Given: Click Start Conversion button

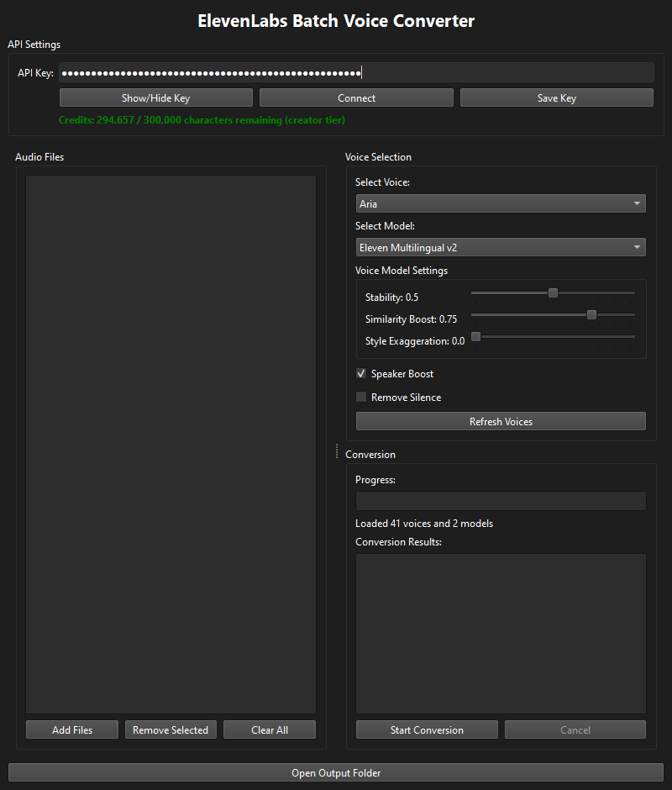Looking at the screenshot, I should click(x=427, y=729).
